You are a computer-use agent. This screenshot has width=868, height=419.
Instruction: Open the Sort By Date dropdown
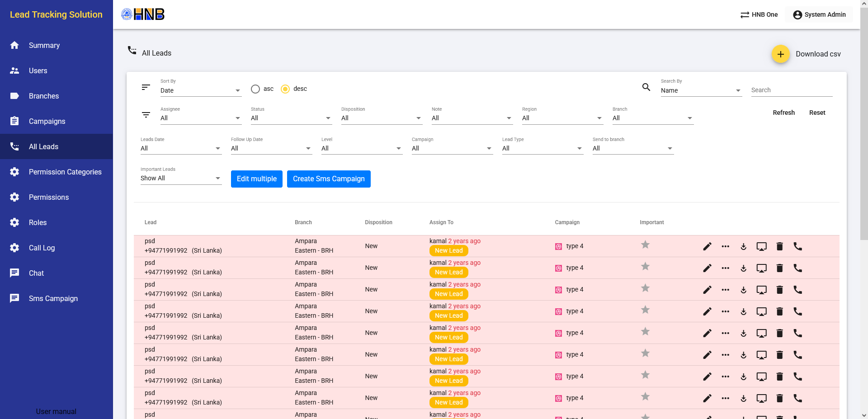(200, 90)
